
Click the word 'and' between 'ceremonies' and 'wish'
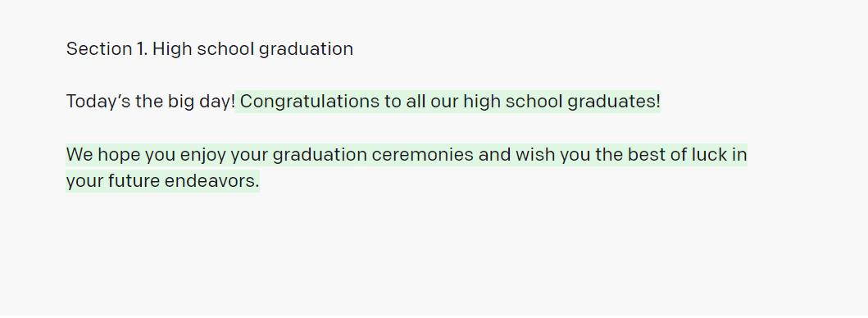tap(495, 155)
